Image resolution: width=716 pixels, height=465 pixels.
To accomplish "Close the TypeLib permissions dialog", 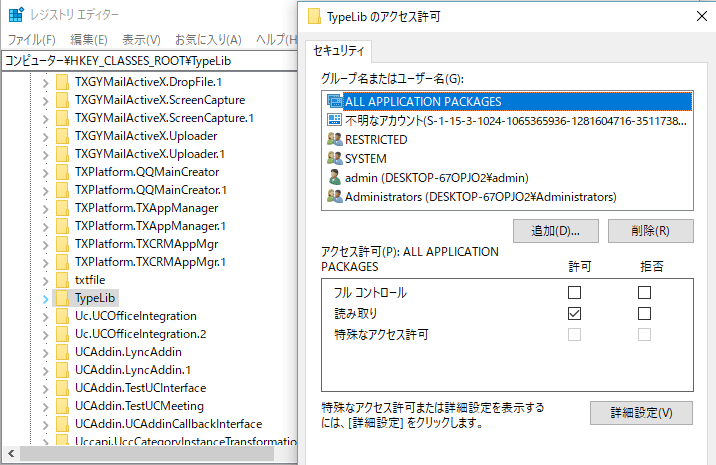I will (702, 16).
